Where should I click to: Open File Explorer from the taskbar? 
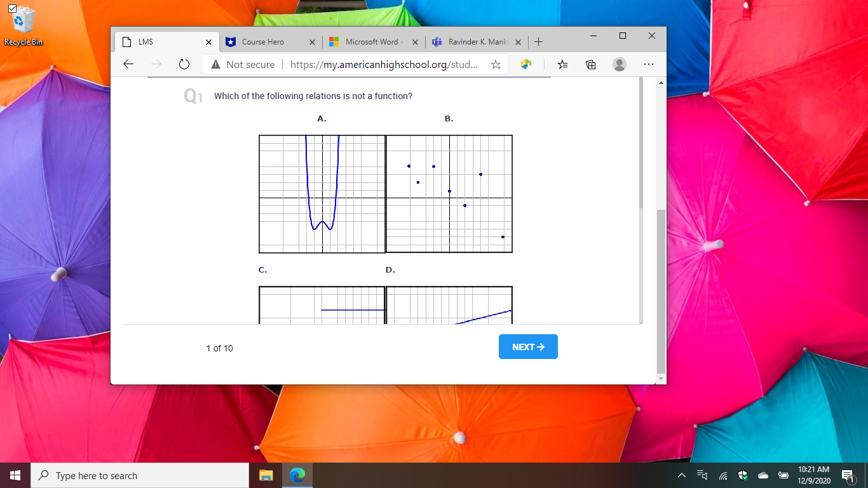(266, 475)
